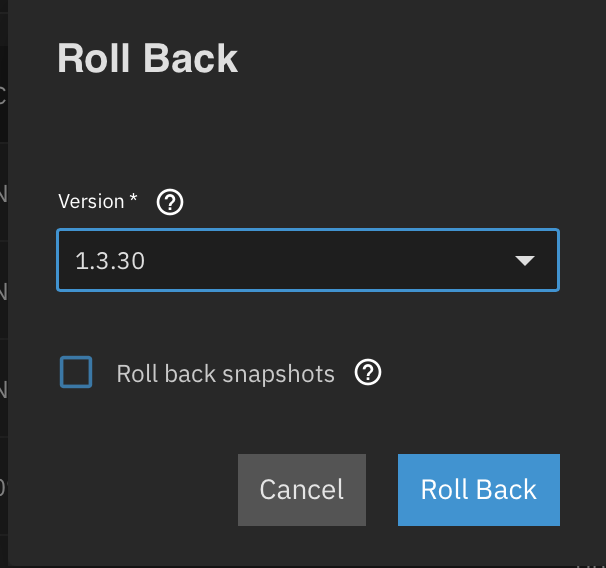606x568 pixels.
Task: Click question-mark icon right of snapshots checkbox
Action: point(369,373)
